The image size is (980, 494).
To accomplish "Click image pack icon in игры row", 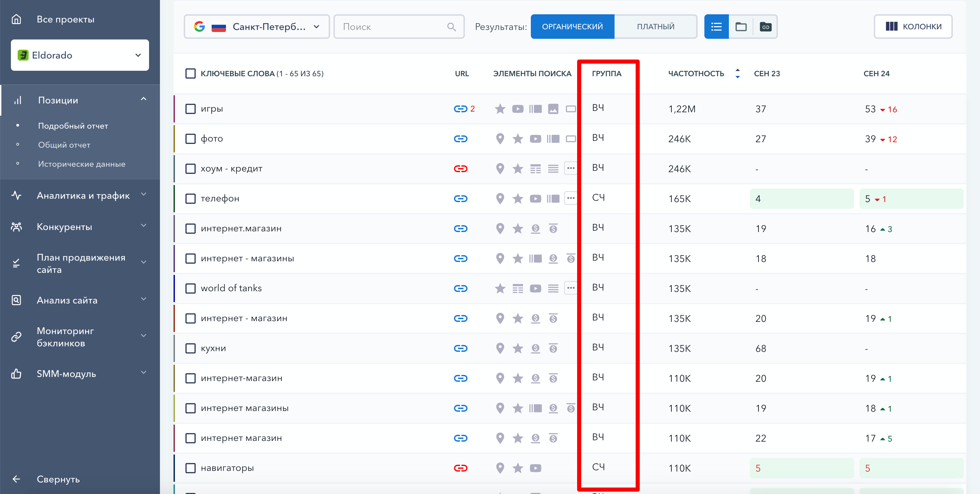I will coord(553,109).
